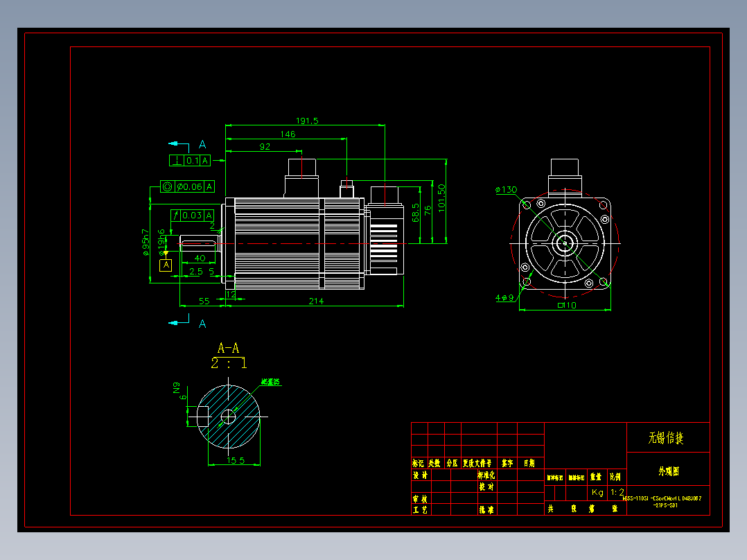Select the 无锡信捷 company name cell
This screenshot has height=560, width=747.
[669, 437]
